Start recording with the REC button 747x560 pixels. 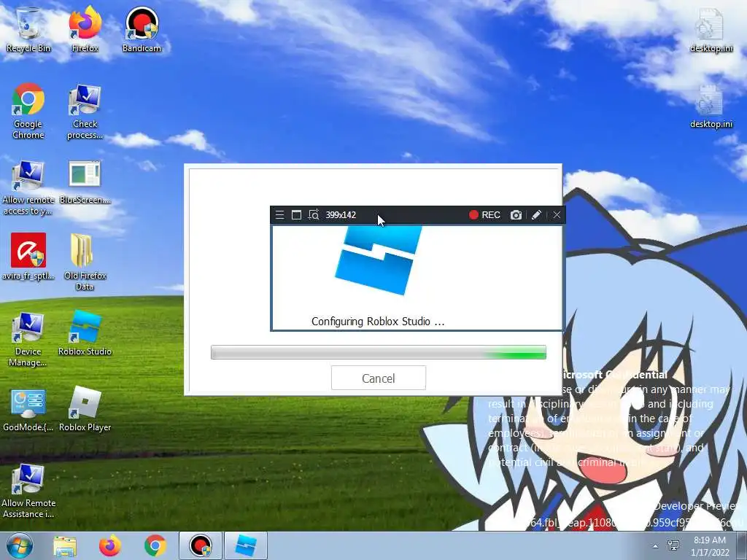point(484,215)
